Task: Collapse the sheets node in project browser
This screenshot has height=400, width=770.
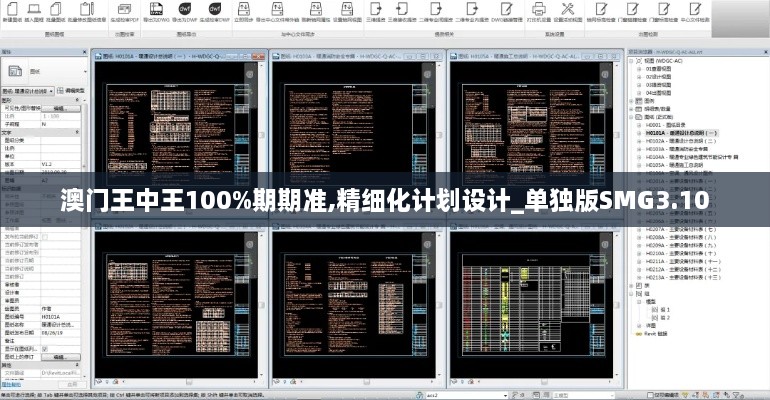Action: pos(632,117)
